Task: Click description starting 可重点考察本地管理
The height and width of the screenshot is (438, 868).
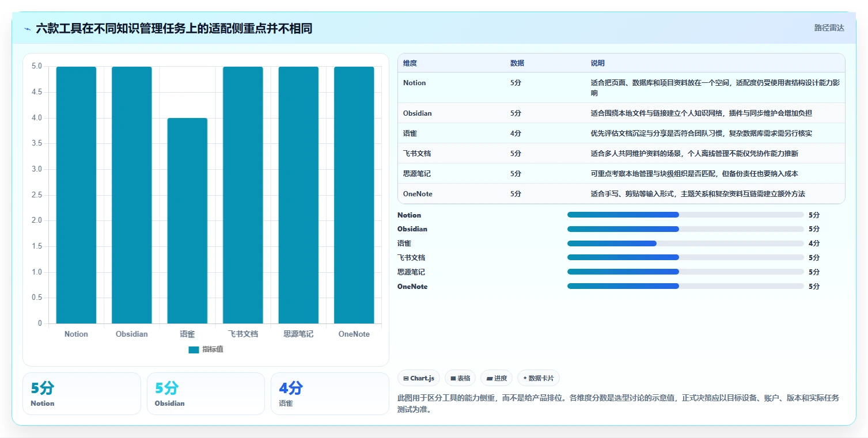Action: click(695, 174)
